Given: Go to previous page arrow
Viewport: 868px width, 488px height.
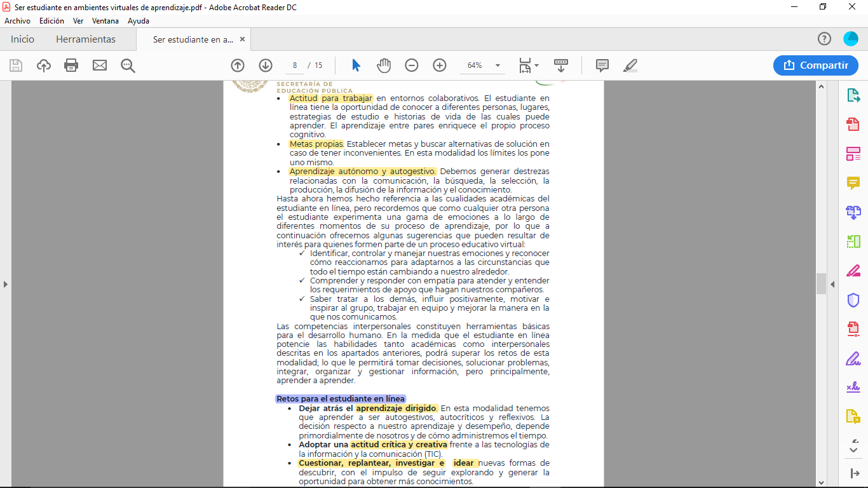Looking at the screenshot, I should [238, 65].
